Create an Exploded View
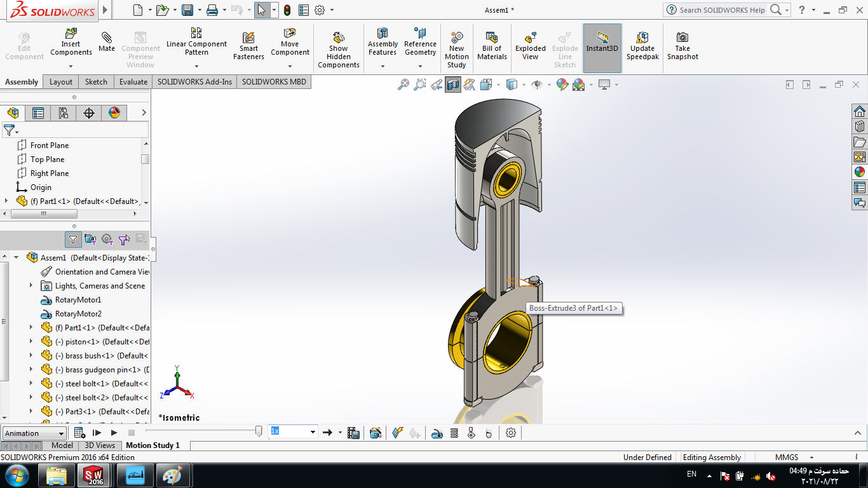 [531, 46]
